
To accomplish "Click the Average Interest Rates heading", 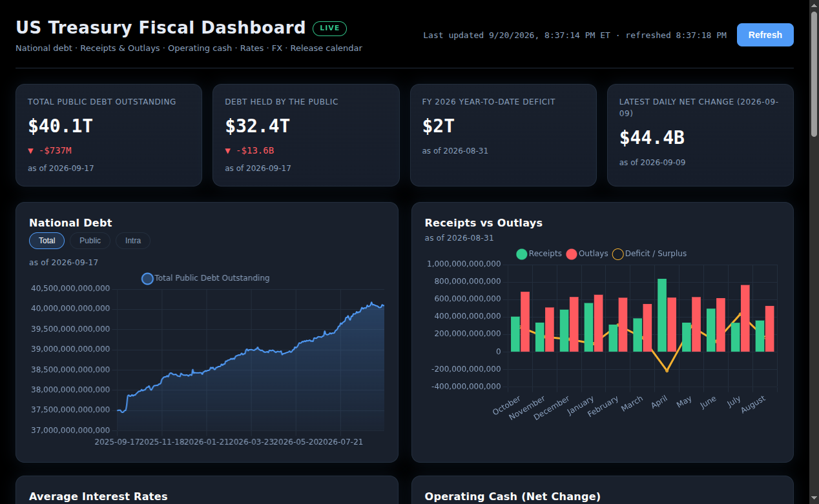I will (x=98, y=496).
